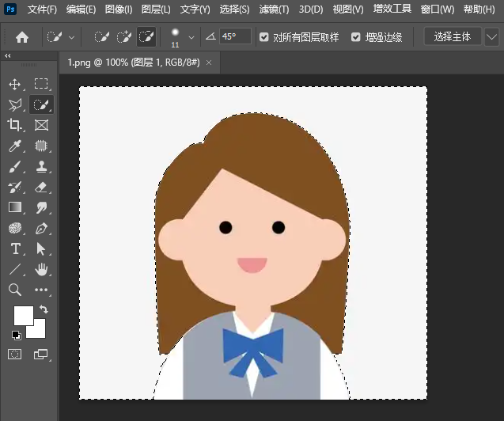Open the 图像(I) menu
The image size is (504, 421).
pyautogui.click(x=119, y=9)
